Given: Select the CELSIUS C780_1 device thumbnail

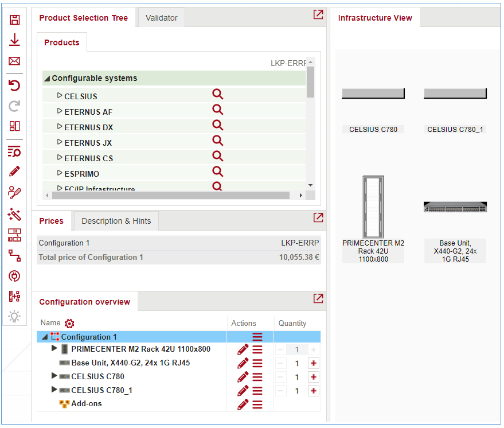Looking at the screenshot, I should click(455, 94).
